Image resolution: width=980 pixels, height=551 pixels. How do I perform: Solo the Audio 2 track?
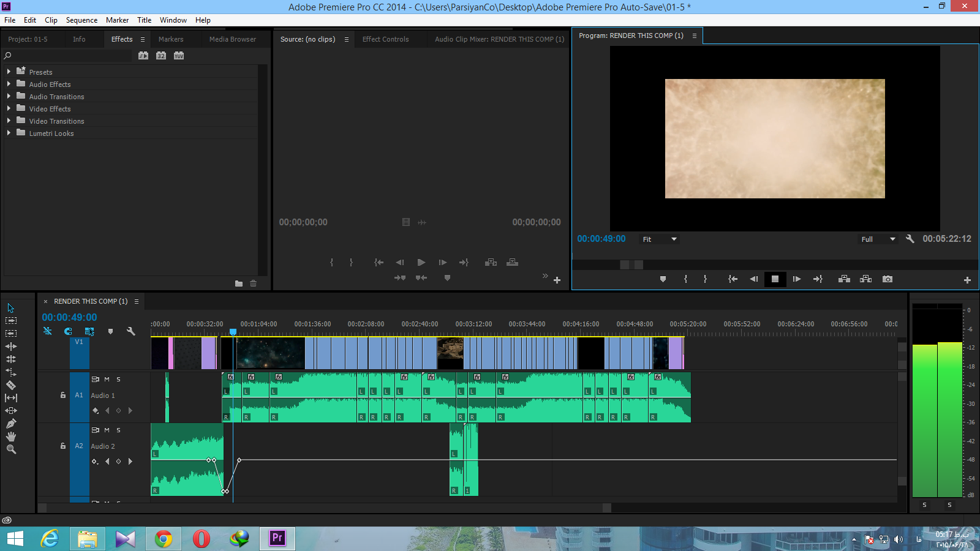tap(118, 430)
